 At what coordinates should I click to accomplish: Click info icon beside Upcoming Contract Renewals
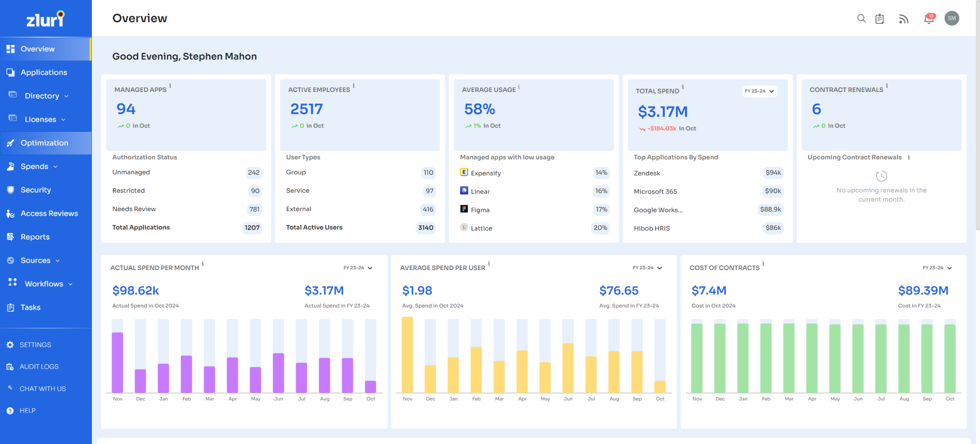coord(908,157)
